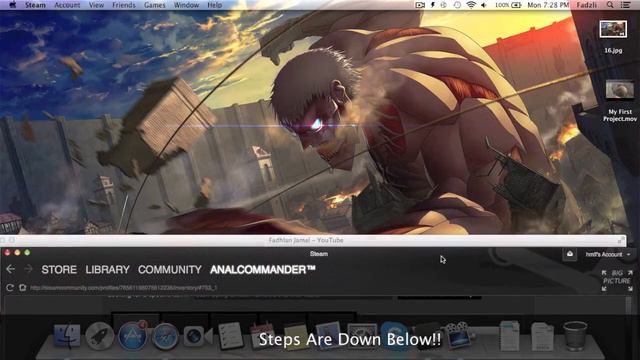Viewport: 640px width, 360px height.
Task: Go forward with the Steam forward arrow
Action: (28, 269)
